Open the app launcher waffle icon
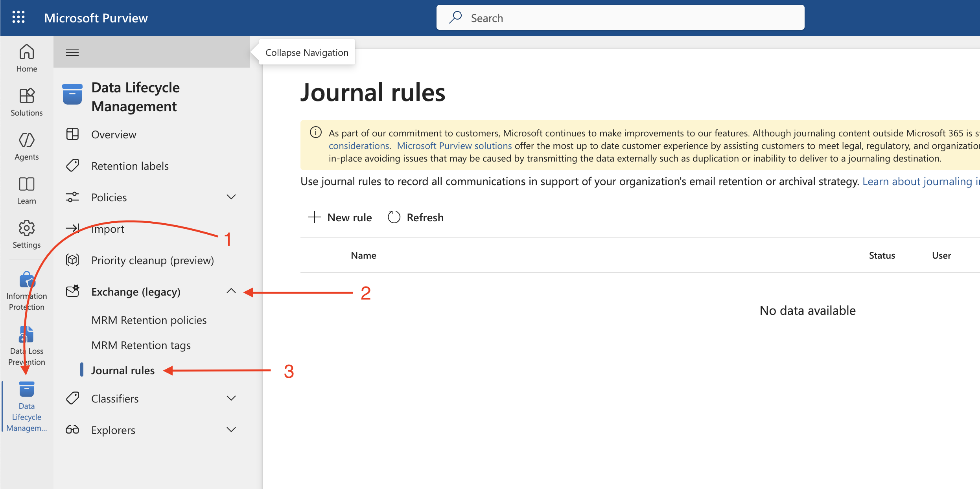Viewport: 980px width, 489px height. tap(18, 17)
